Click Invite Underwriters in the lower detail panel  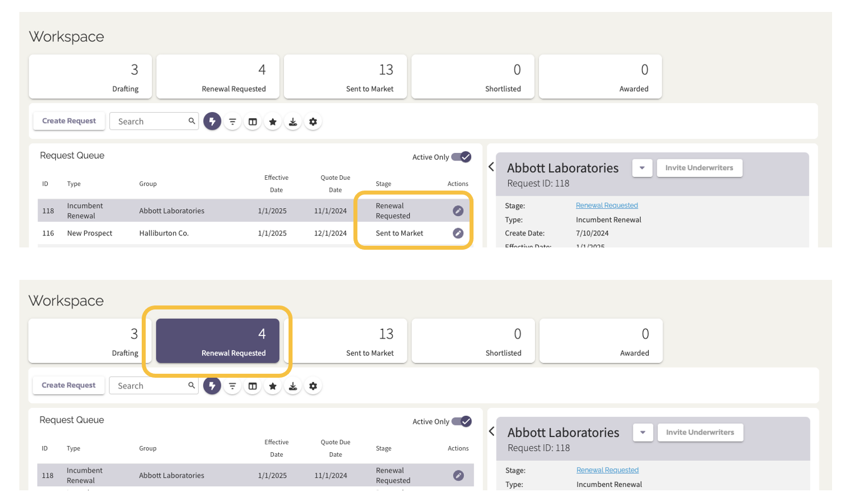[700, 432]
